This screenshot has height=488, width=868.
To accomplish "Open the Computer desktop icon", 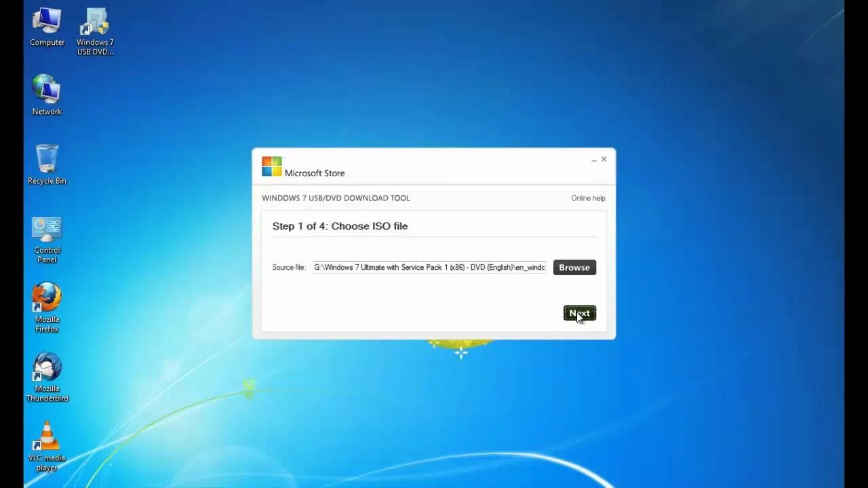I will coord(47,27).
